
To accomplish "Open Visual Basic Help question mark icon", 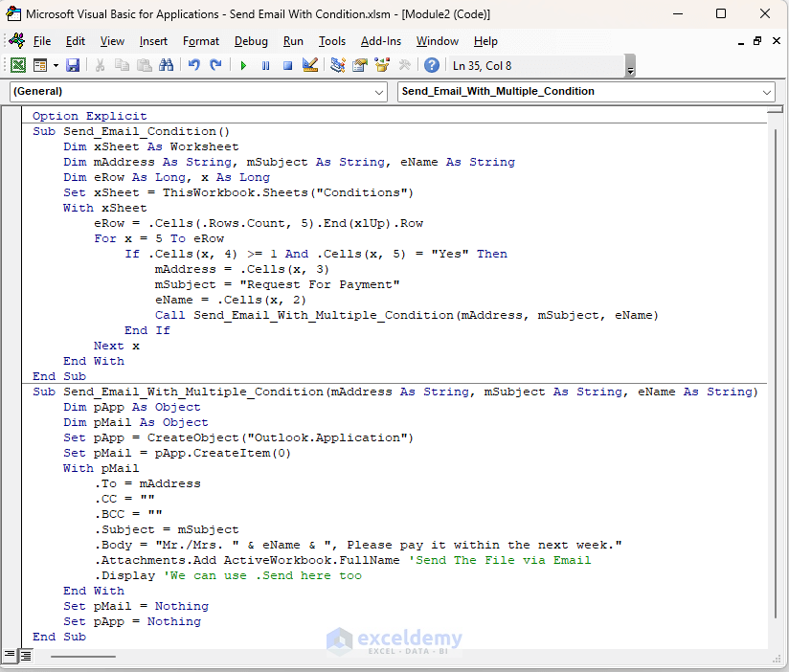I will tap(432, 65).
